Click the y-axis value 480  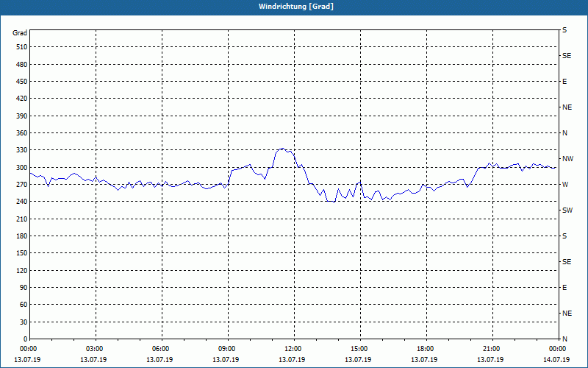click(x=22, y=64)
